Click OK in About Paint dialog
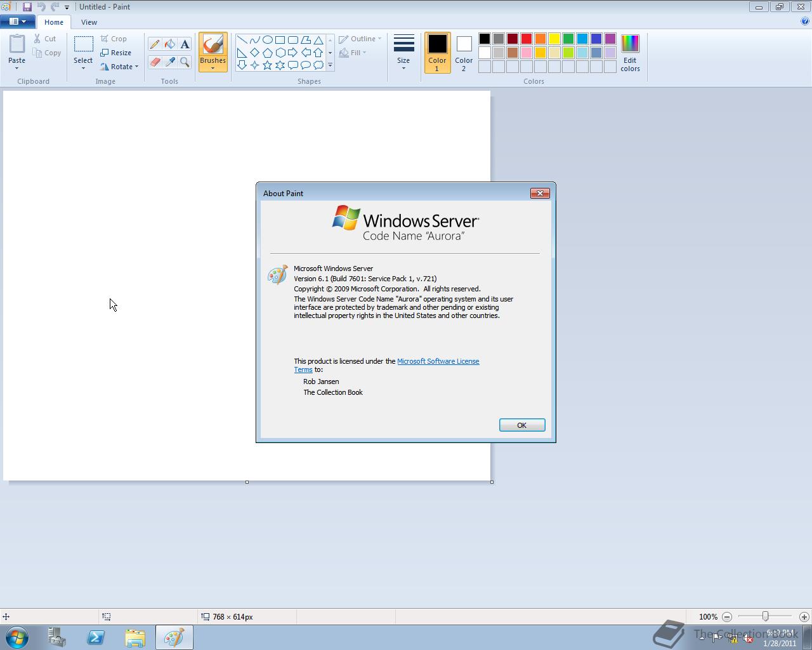The width and height of the screenshot is (812, 650). [522, 425]
